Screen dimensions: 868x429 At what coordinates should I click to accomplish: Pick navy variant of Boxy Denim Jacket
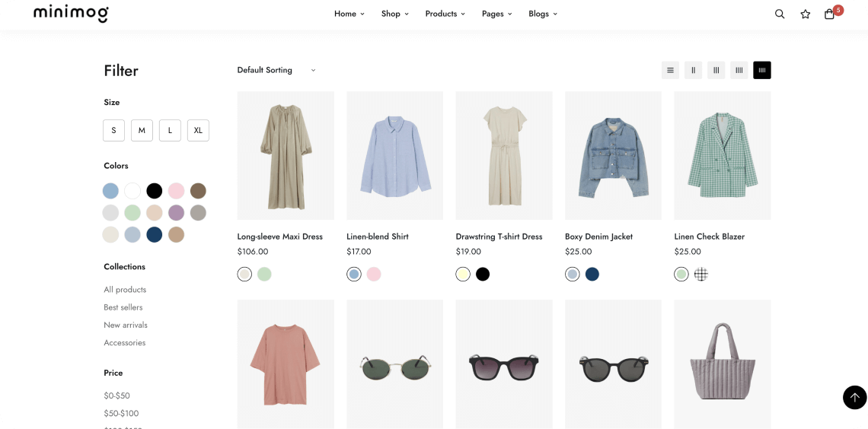(x=592, y=274)
